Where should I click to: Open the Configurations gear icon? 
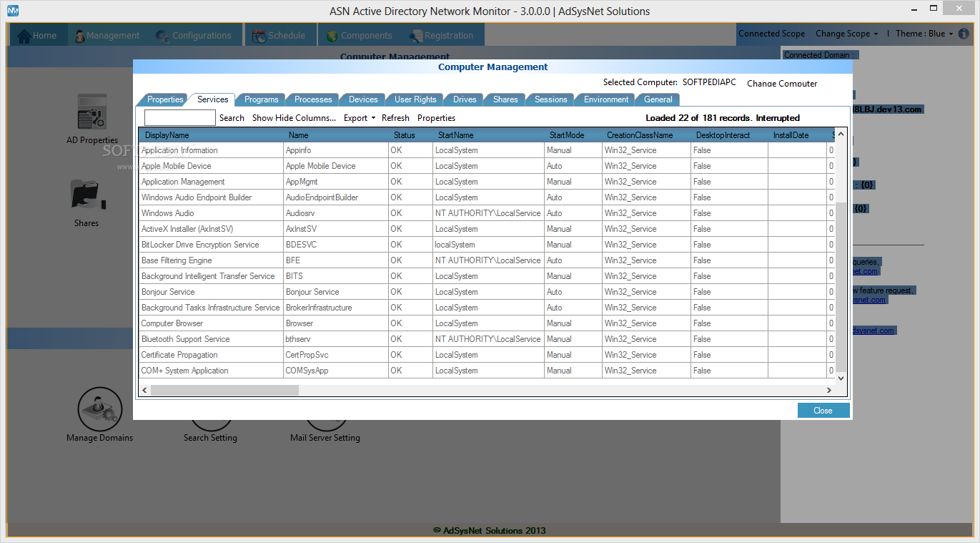162,35
